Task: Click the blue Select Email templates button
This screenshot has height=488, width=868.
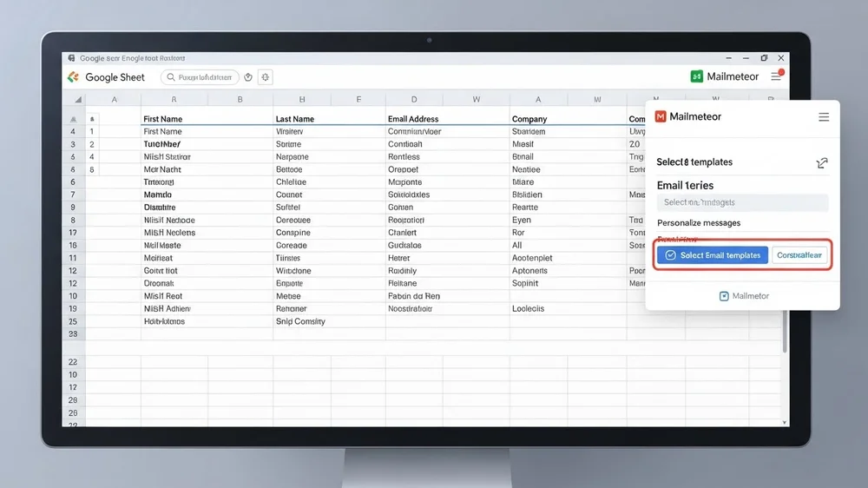Action: (x=713, y=254)
